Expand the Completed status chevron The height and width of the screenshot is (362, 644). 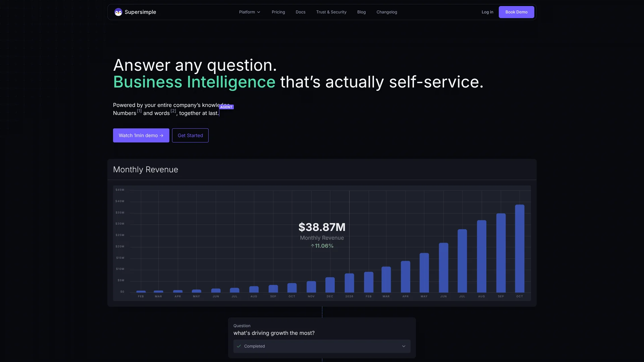pos(404,346)
